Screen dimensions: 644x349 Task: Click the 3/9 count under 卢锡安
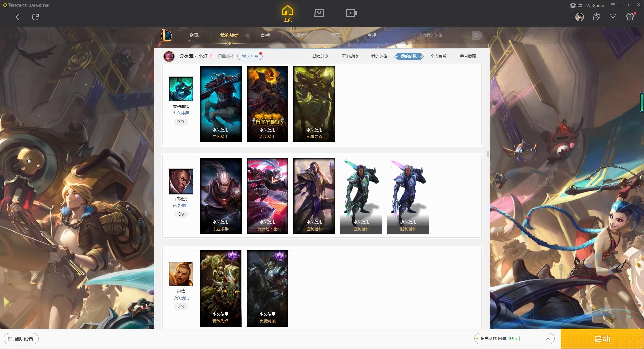point(181,214)
